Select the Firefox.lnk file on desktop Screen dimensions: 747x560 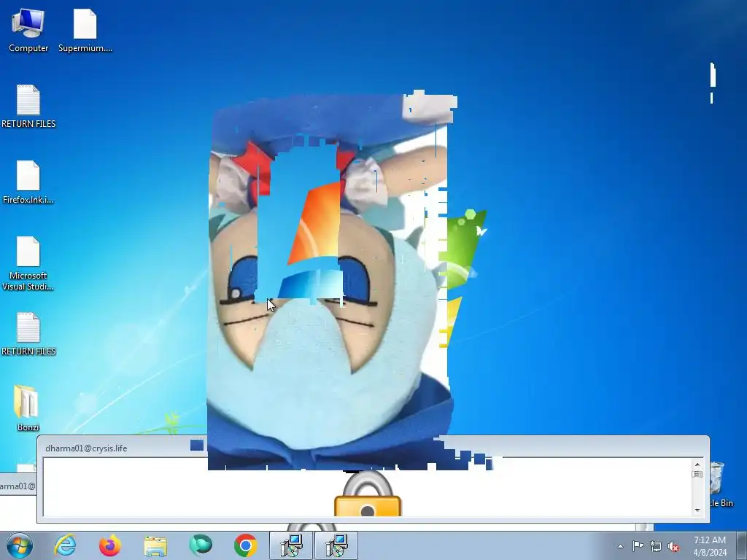coord(28,182)
